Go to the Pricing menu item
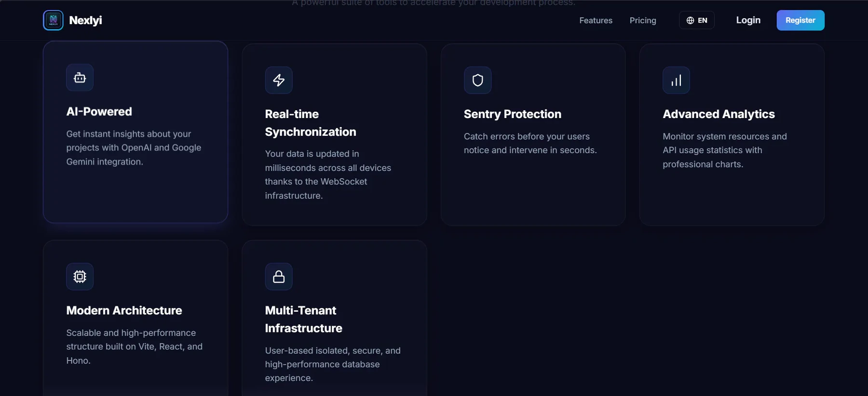The width and height of the screenshot is (868, 396). 643,20
